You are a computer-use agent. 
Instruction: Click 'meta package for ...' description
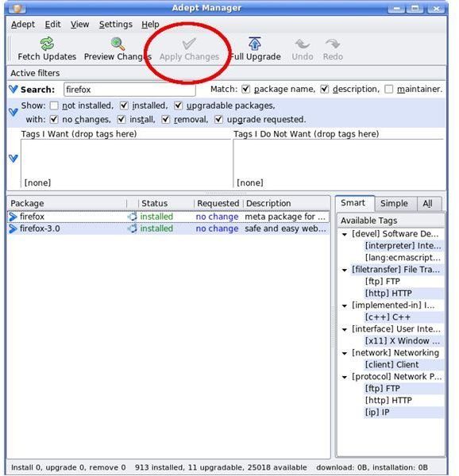[285, 217]
